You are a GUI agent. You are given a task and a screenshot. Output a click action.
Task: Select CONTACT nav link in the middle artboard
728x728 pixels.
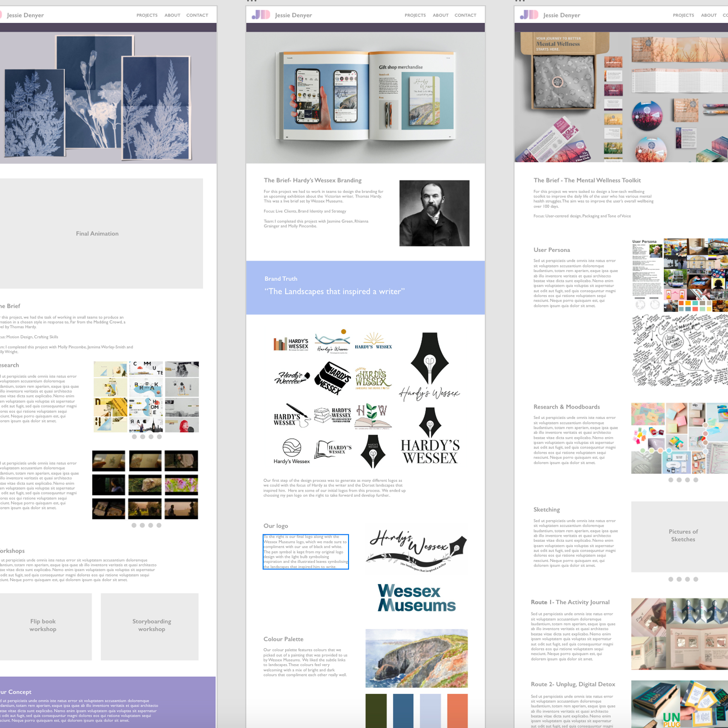click(x=465, y=15)
